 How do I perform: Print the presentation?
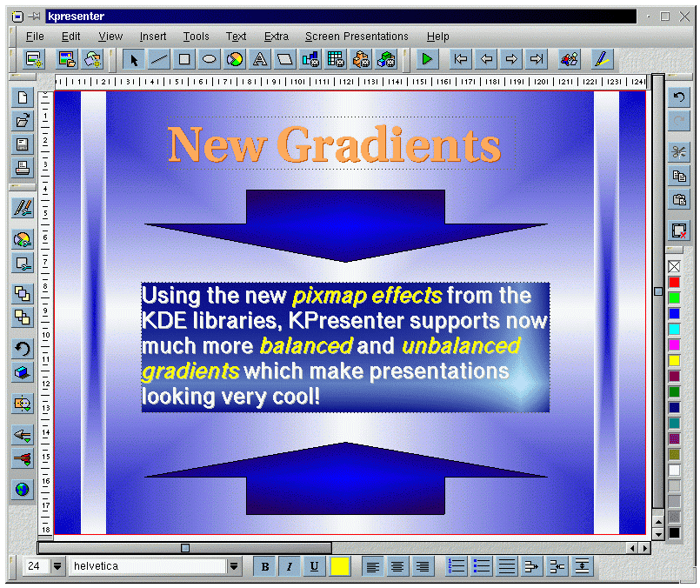[23, 168]
